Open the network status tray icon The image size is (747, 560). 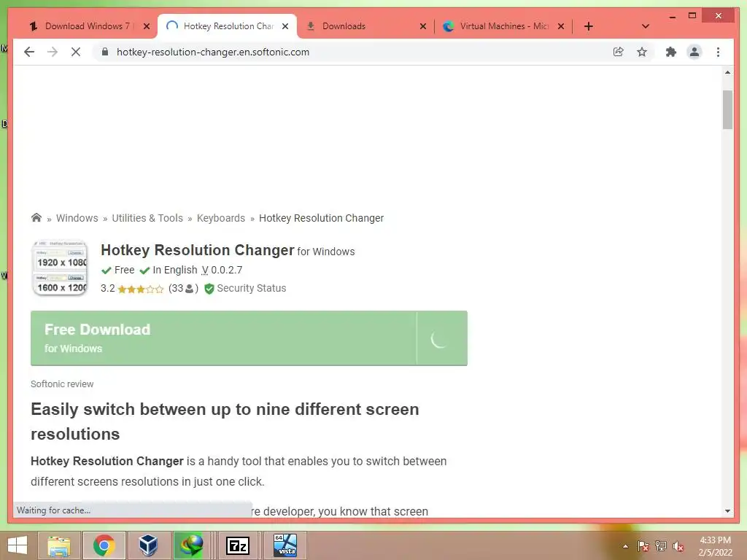click(661, 546)
